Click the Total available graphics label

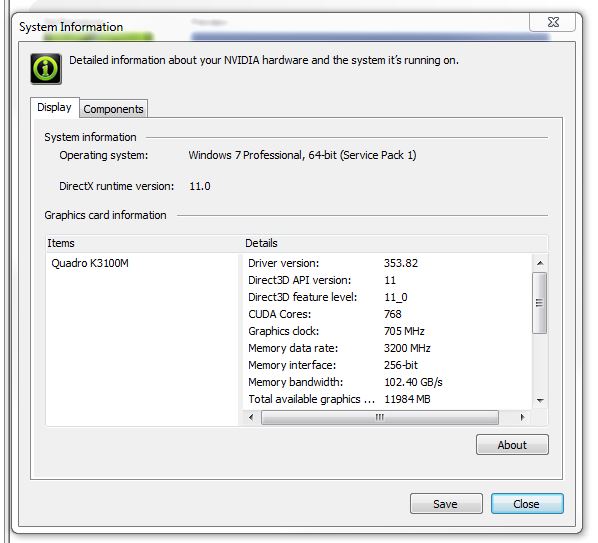point(312,399)
